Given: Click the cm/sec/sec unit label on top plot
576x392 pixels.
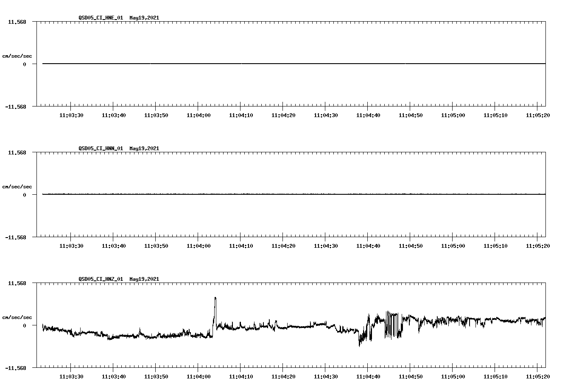Looking at the screenshot, I should (x=18, y=56).
